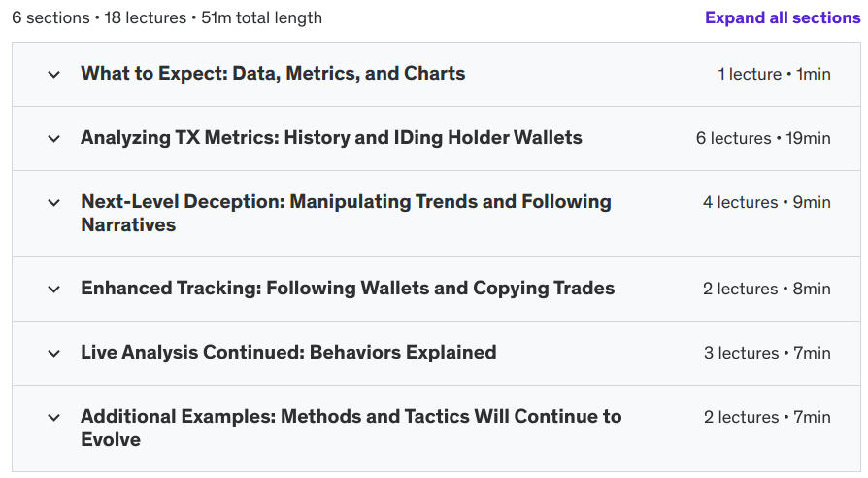This screenshot has width=868, height=478.
Task: Expand chevron beside What to Expect section
Action: click(x=53, y=74)
